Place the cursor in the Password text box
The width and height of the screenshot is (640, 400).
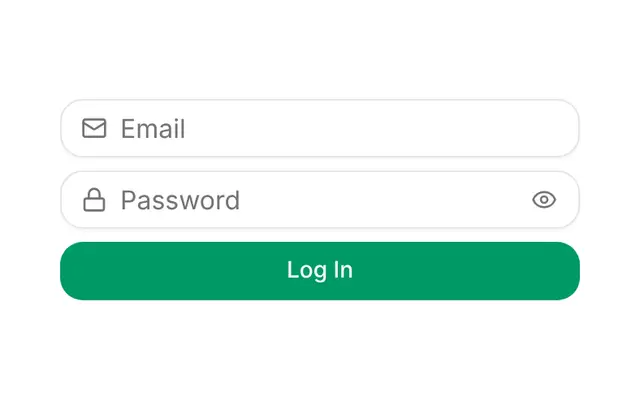[320, 200]
